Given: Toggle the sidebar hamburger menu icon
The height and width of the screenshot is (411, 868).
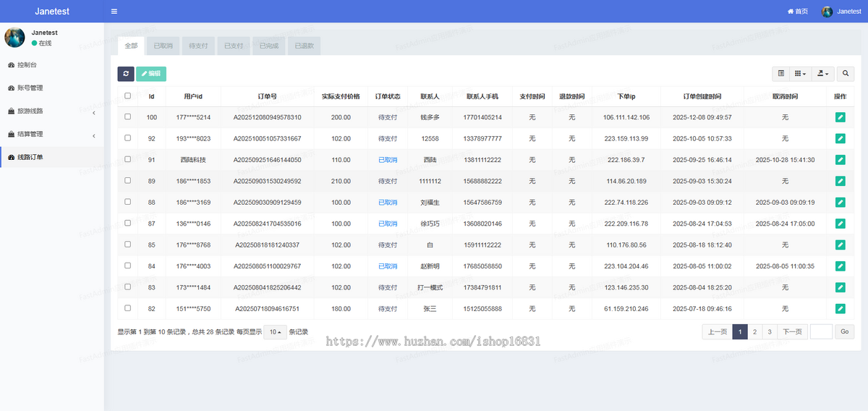Looking at the screenshot, I should click(114, 12).
